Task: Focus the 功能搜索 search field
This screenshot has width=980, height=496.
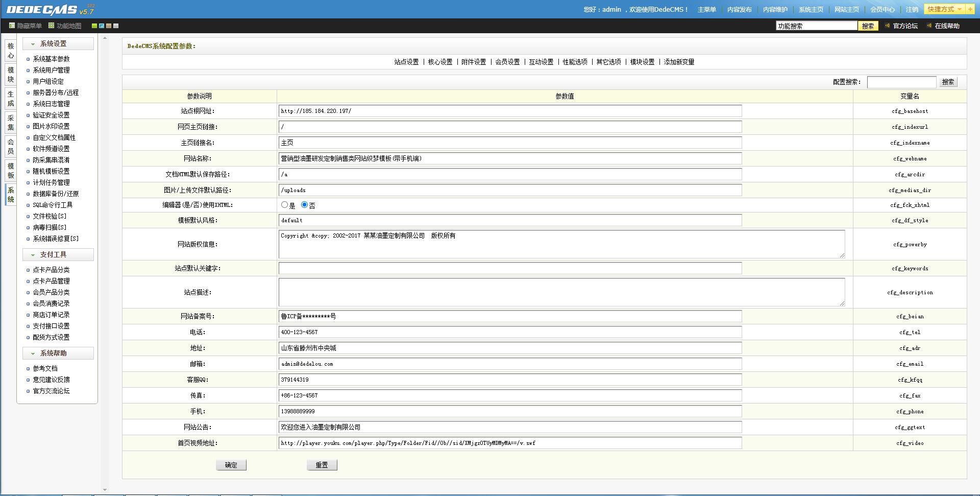Action: 817,26
